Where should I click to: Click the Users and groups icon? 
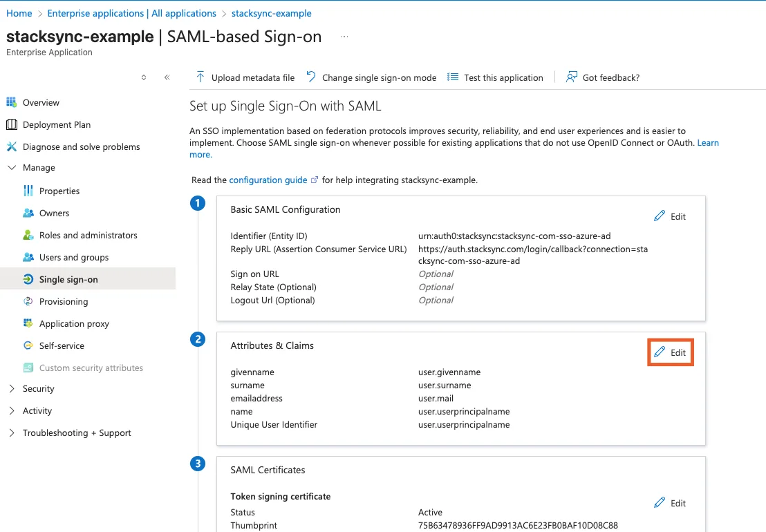(28, 257)
